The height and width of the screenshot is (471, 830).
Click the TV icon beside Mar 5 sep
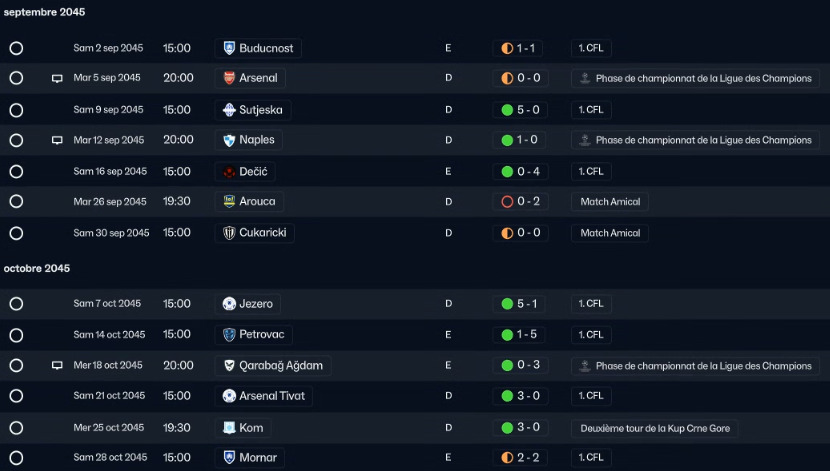(57, 78)
